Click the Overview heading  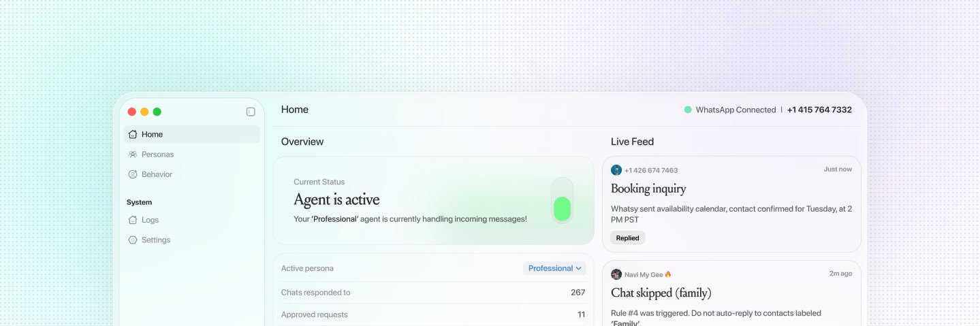click(302, 142)
